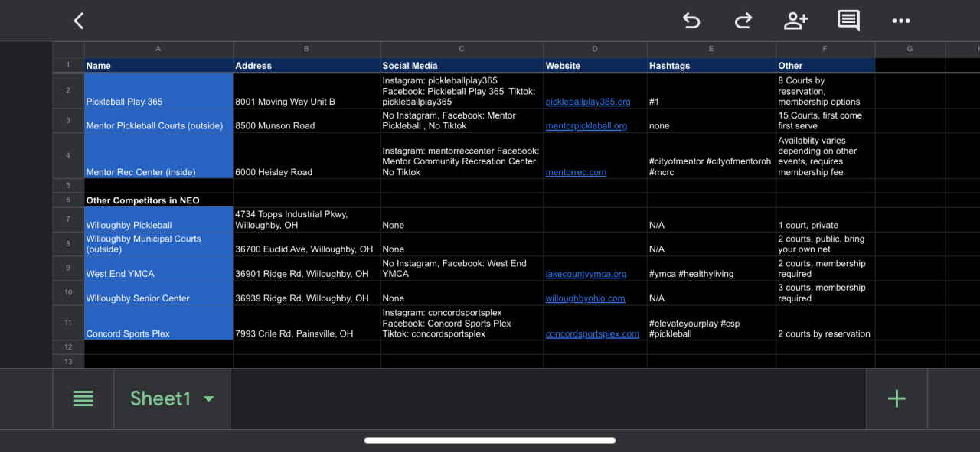Open the more options menu

pyautogui.click(x=901, y=21)
